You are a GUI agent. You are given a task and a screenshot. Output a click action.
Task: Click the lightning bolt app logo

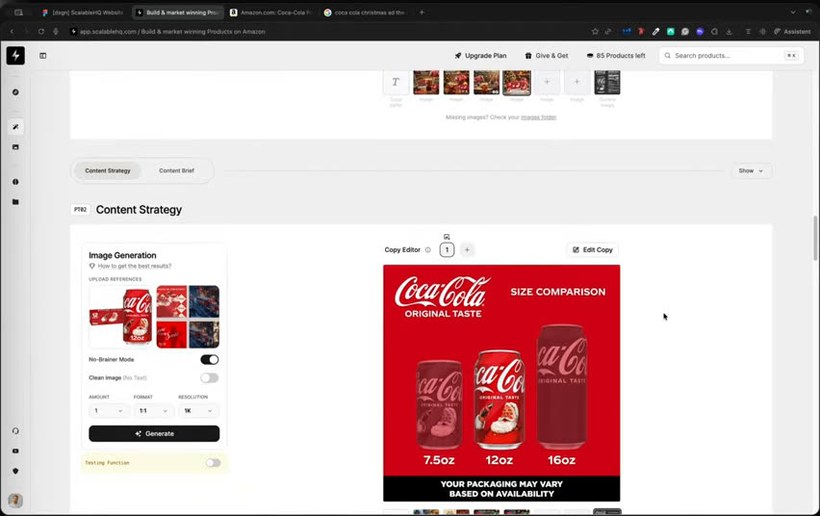pyautogui.click(x=16, y=55)
